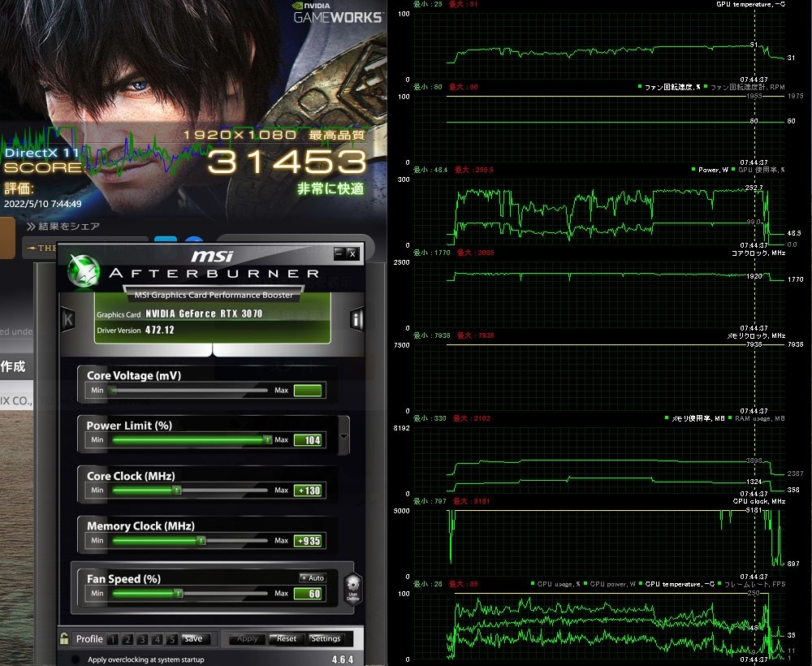
Task: Click the profile lock padlock icon
Action: [x=64, y=638]
